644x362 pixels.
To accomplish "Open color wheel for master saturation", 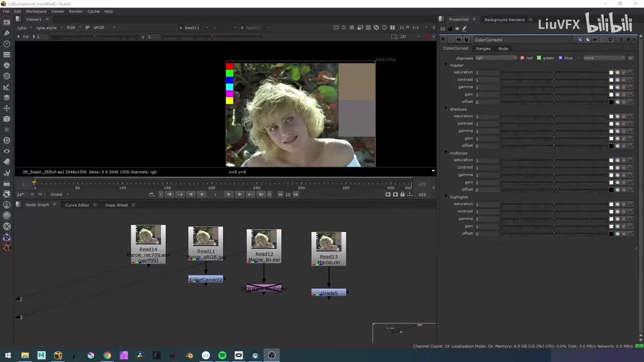I will [x=617, y=72].
